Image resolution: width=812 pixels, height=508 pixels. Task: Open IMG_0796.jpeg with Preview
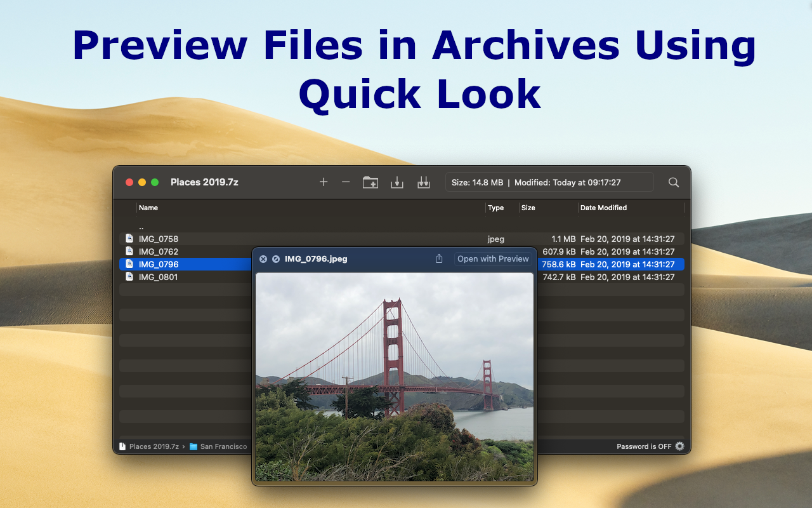pos(493,258)
